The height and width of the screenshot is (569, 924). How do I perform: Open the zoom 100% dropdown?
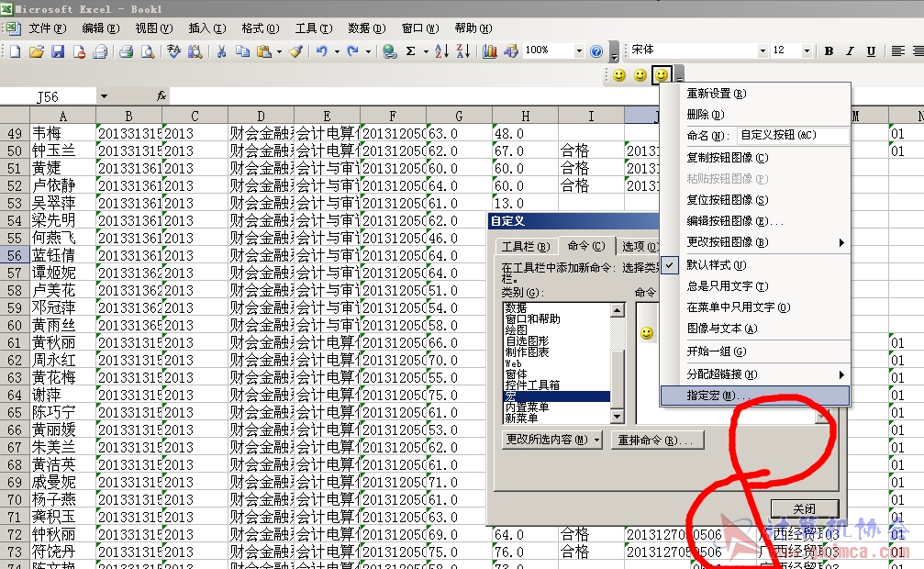(x=579, y=51)
